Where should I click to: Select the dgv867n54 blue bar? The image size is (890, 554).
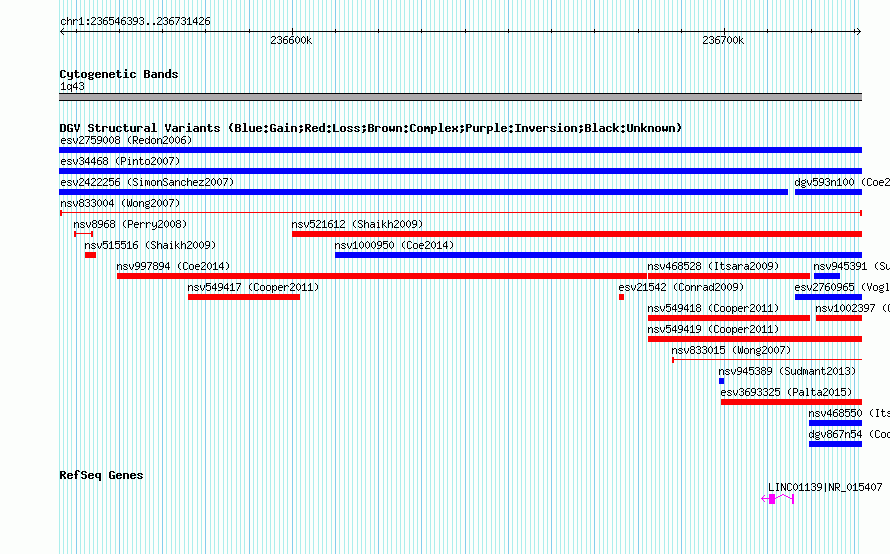tap(836, 444)
